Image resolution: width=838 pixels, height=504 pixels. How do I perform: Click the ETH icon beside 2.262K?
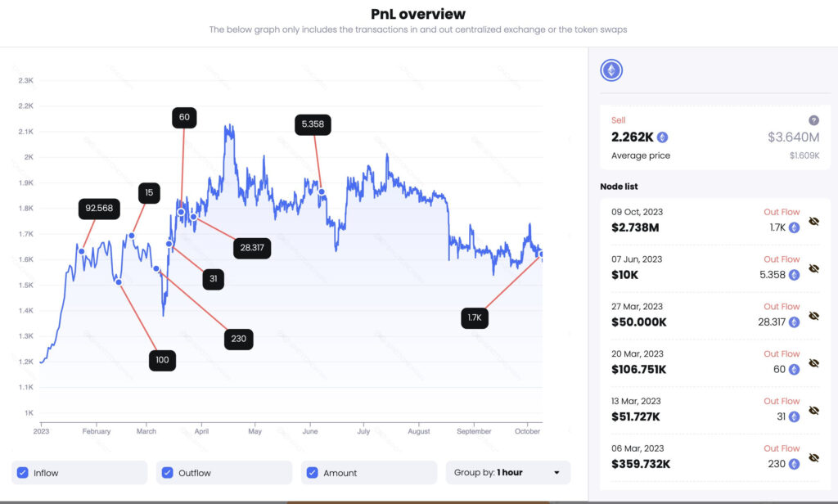(x=663, y=137)
